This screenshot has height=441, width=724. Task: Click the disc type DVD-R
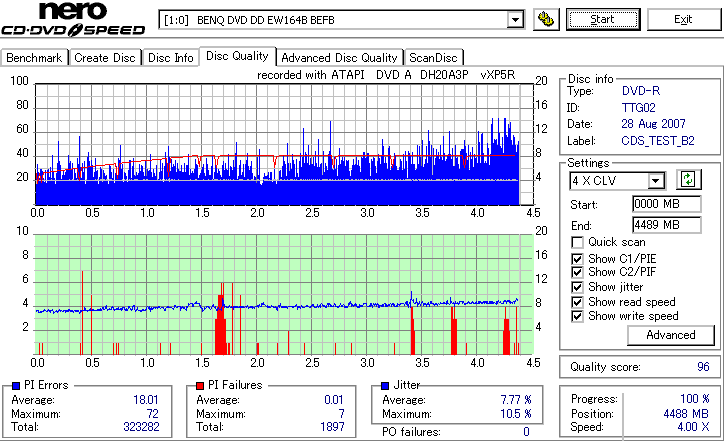pyautogui.click(x=641, y=91)
